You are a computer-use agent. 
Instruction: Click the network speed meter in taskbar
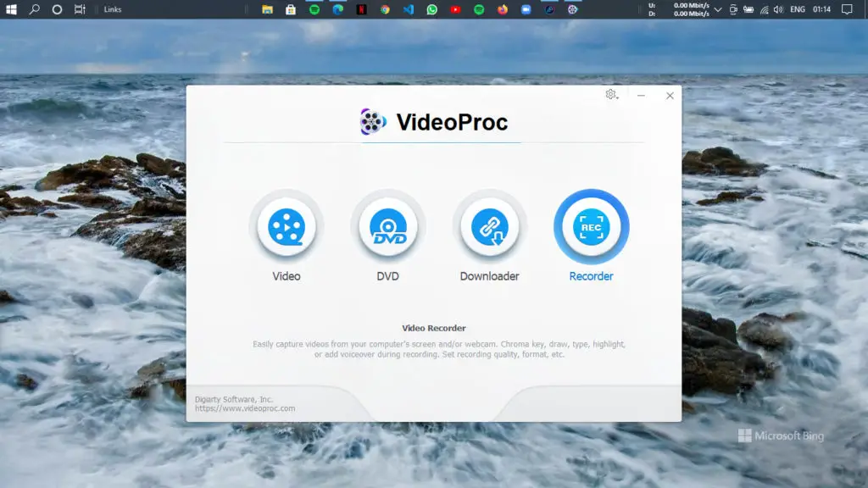point(679,9)
